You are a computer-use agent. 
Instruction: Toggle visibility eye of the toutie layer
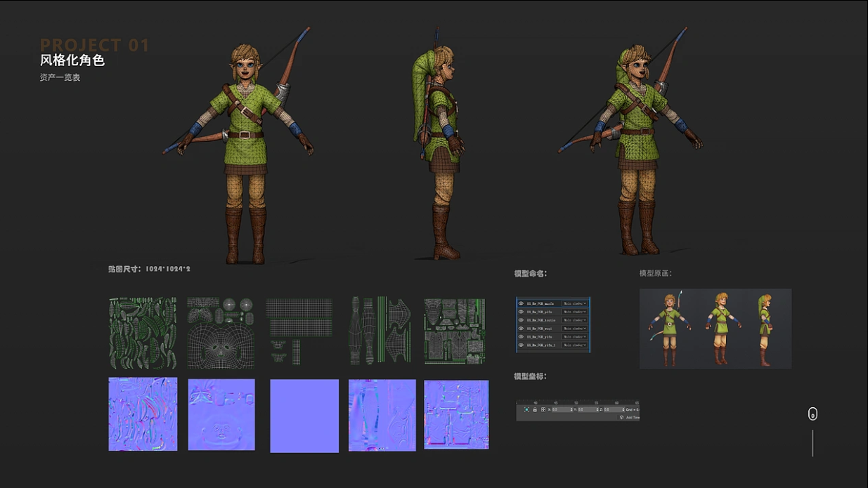(x=521, y=320)
